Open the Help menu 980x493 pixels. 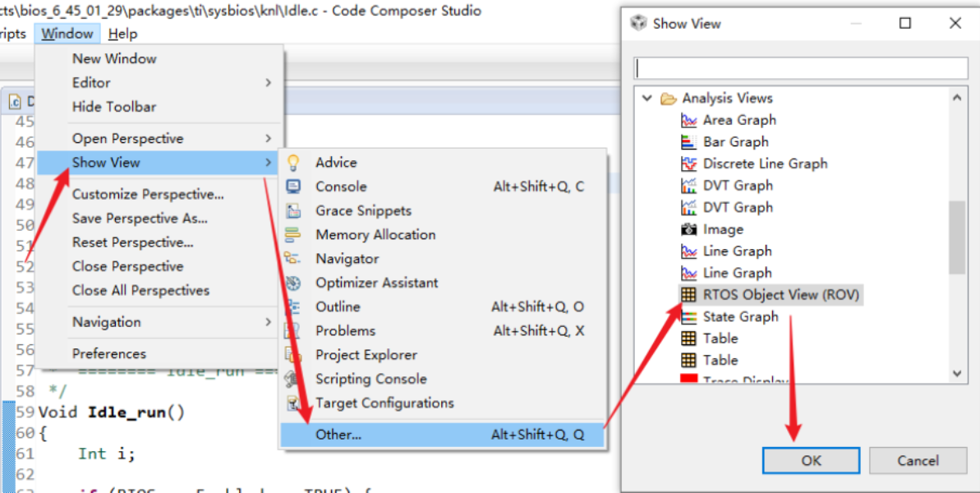pyautogui.click(x=122, y=34)
